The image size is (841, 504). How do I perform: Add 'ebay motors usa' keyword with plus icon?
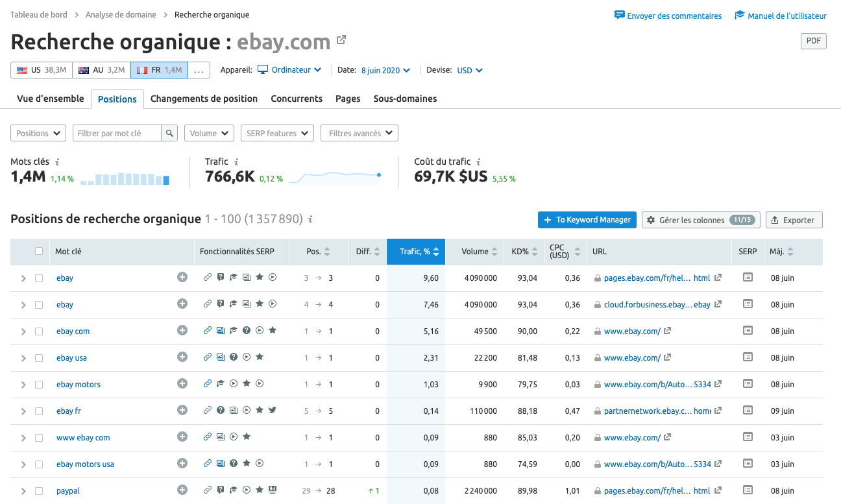pyautogui.click(x=182, y=463)
